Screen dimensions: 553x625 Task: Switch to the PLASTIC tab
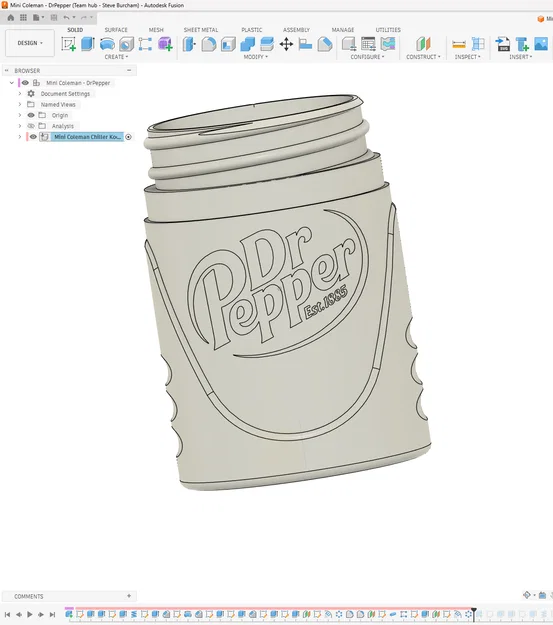coord(252,30)
